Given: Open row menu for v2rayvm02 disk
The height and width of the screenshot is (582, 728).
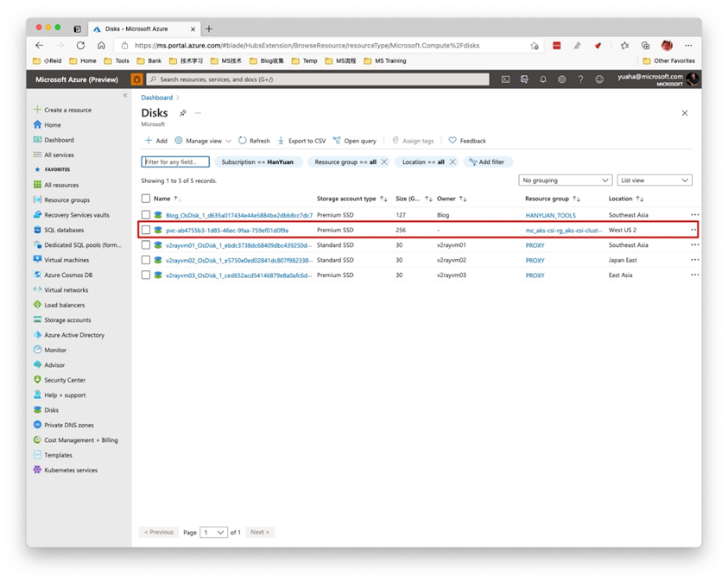Looking at the screenshot, I should [694, 260].
